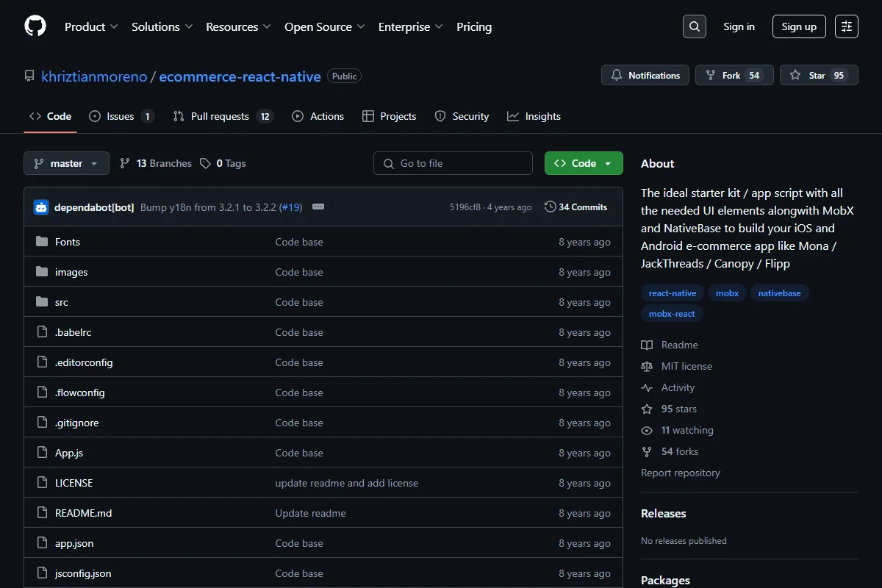Click the appearance settings sliders icon
Image resolution: width=882 pixels, height=588 pixels.
(847, 26)
